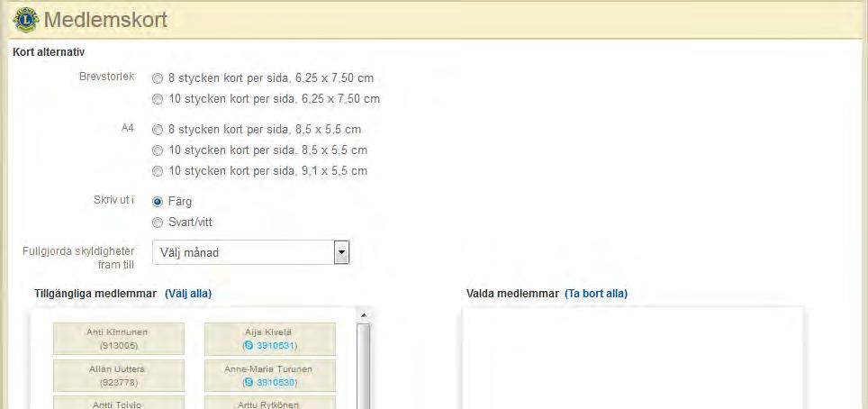The width and height of the screenshot is (868, 409).
Task: Select member Arttu Rytkönen
Action: coord(269,403)
